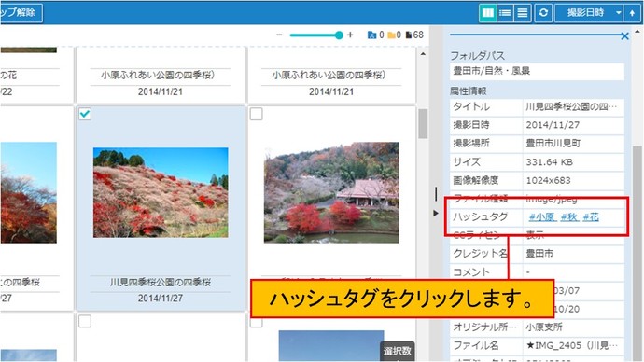Click the title value 川見四季桜公園の四…

(571, 106)
